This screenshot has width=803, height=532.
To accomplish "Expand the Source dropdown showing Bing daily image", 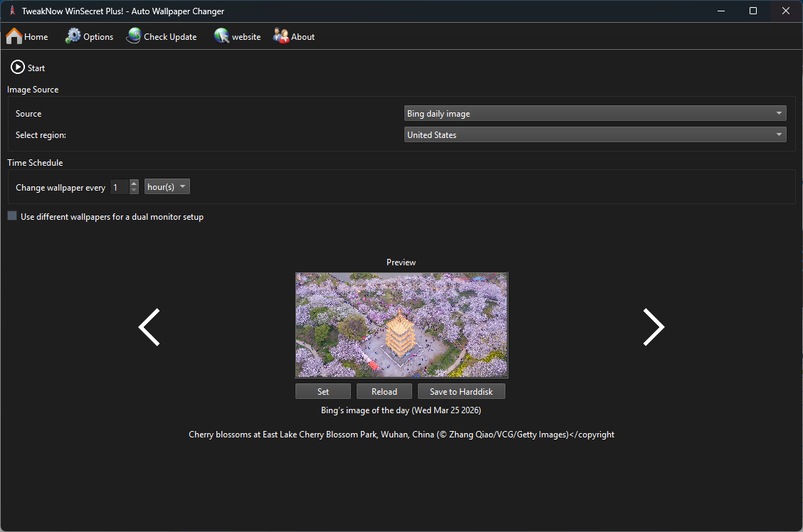I will (x=594, y=114).
